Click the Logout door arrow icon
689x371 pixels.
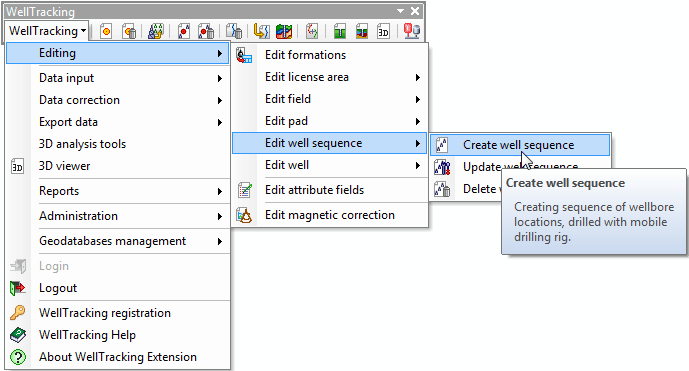18,288
